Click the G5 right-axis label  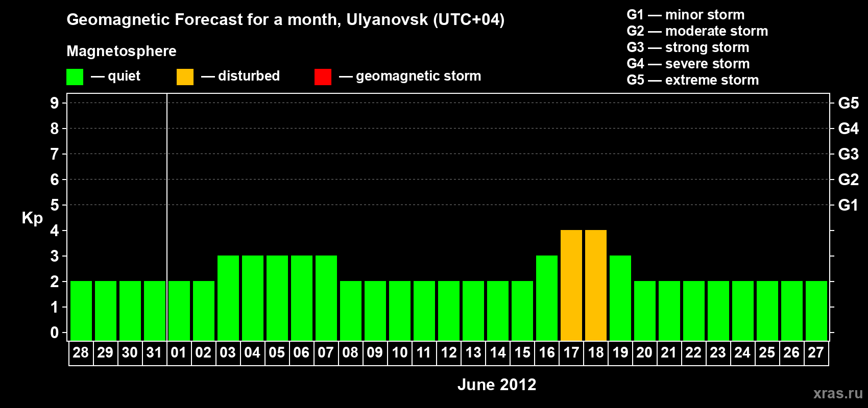848,103
